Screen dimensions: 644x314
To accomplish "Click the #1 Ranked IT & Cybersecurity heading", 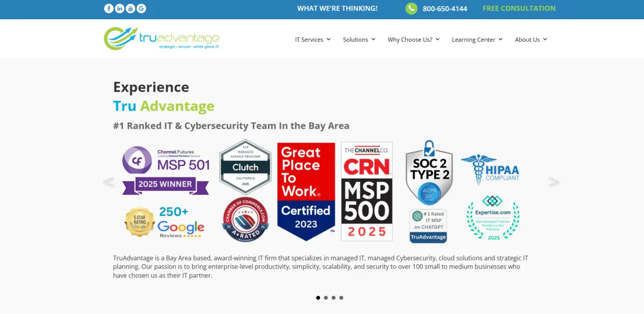I will tap(231, 126).
